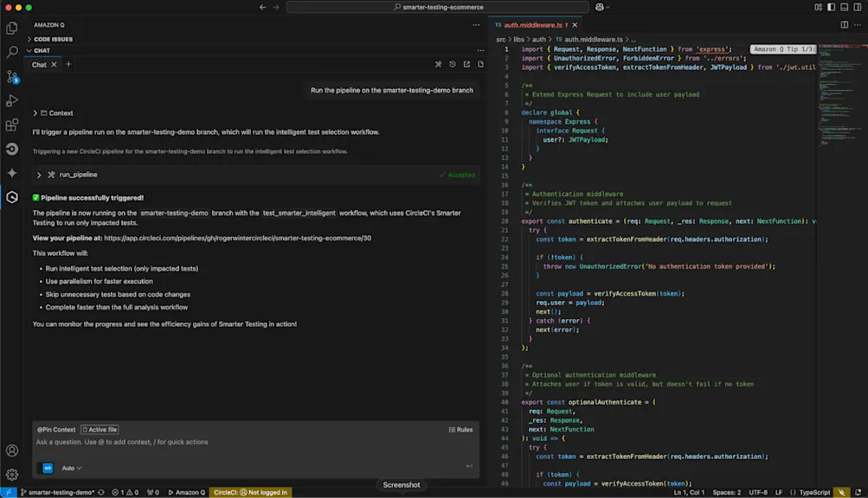Toggle primary side bar visibility
868x498 pixels.
(x=832, y=7)
